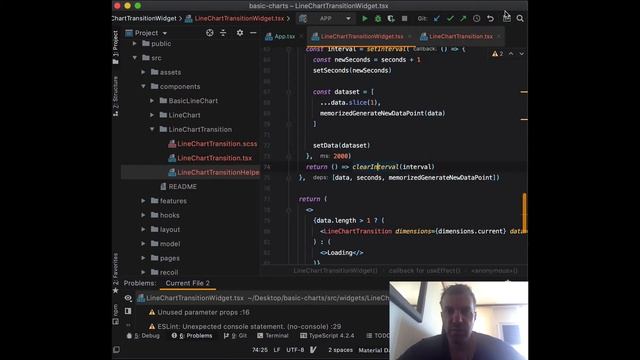Collapse the LineChartTransition folder
This screenshot has width=640, height=360.
tap(152, 129)
